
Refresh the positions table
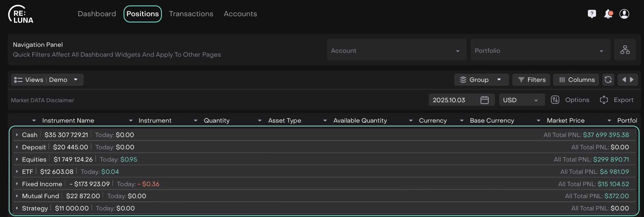coord(608,80)
